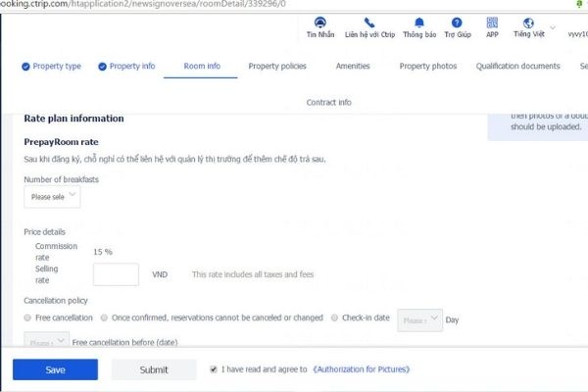Go to the Property type step
The width and height of the screenshot is (588, 392).
[57, 66]
